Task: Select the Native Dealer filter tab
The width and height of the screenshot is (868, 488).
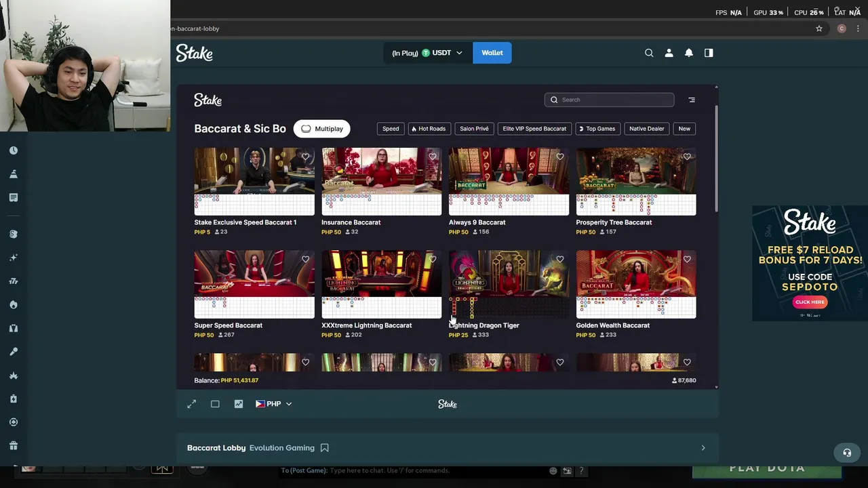Action: coord(646,129)
